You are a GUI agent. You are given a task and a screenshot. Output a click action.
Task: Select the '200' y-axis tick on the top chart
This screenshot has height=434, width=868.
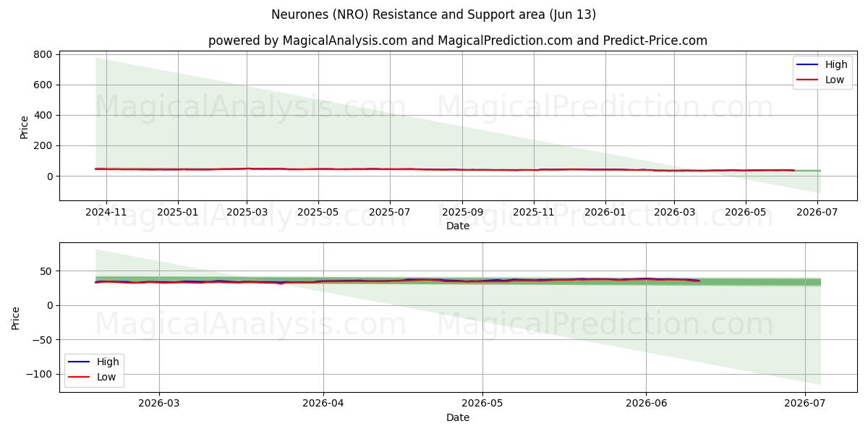pyautogui.click(x=43, y=145)
